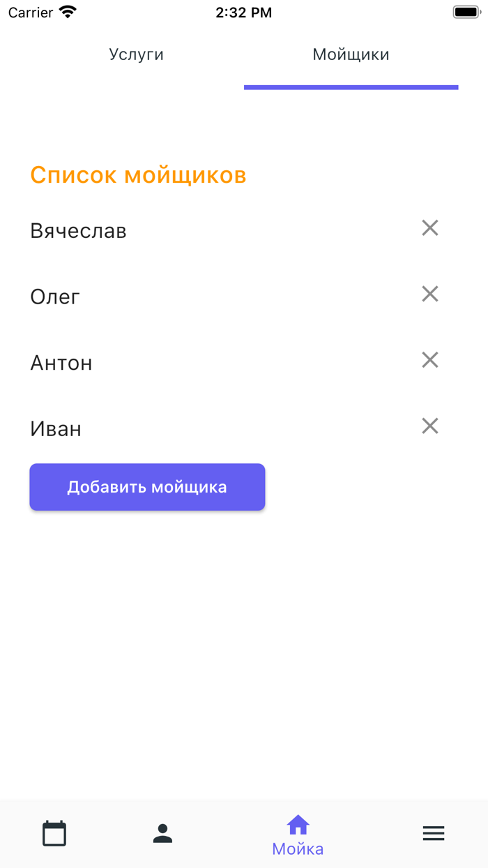Image resolution: width=488 pixels, height=868 pixels.
Task: Select the Список мойщиков heading
Action: pyautogui.click(x=137, y=174)
